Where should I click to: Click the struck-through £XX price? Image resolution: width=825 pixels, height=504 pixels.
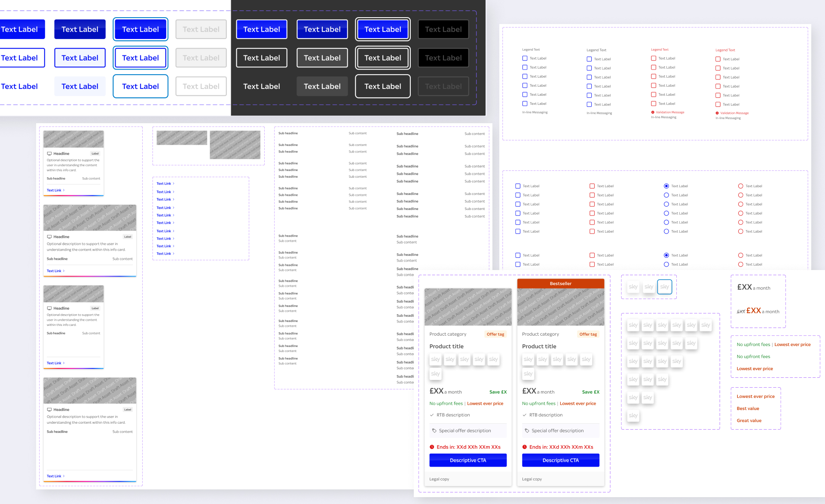click(x=741, y=312)
